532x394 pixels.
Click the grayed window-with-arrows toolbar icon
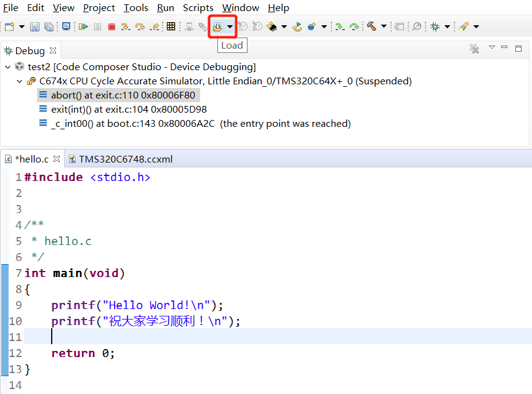(x=400, y=26)
